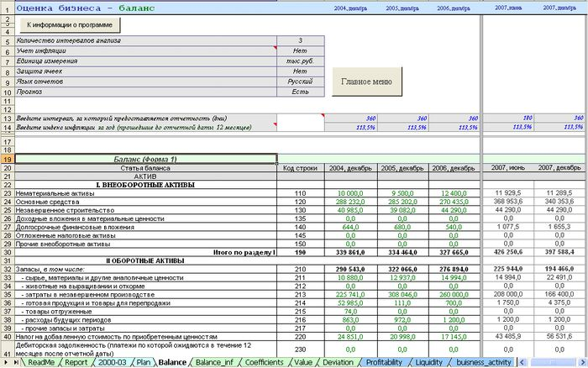Open the Deviation sheet tab
Image resolution: width=588 pixels, height=368 pixels.
pyautogui.click(x=338, y=362)
